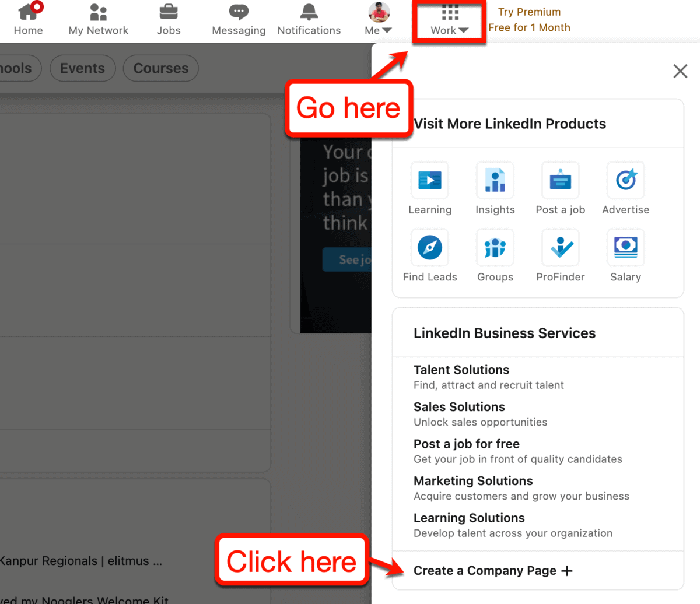Image resolution: width=700 pixels, height=604 pixels.
Task: Click the My Network label
Action: point(99,30)
